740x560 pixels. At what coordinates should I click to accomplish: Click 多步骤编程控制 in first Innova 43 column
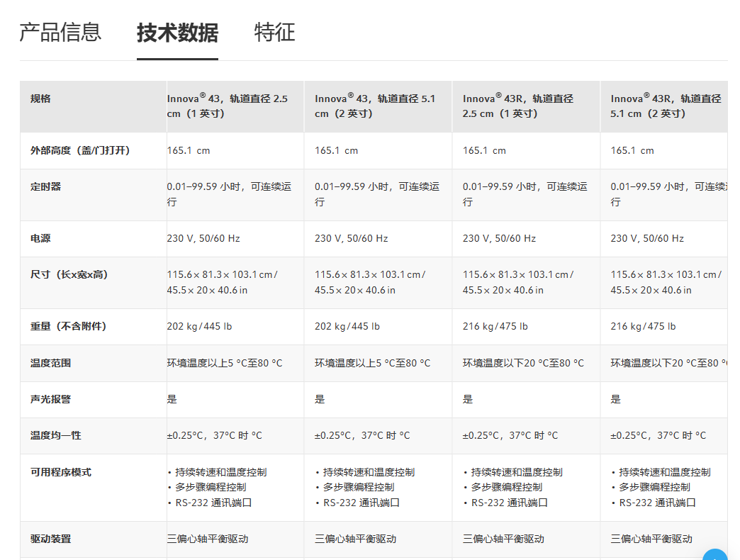[x=211, y=488]
